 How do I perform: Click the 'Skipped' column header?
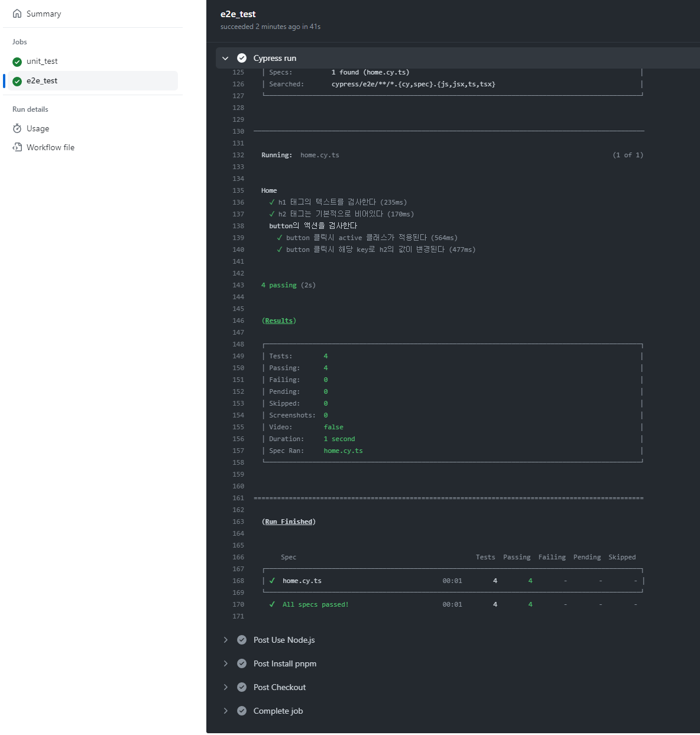tap(622, 557)
